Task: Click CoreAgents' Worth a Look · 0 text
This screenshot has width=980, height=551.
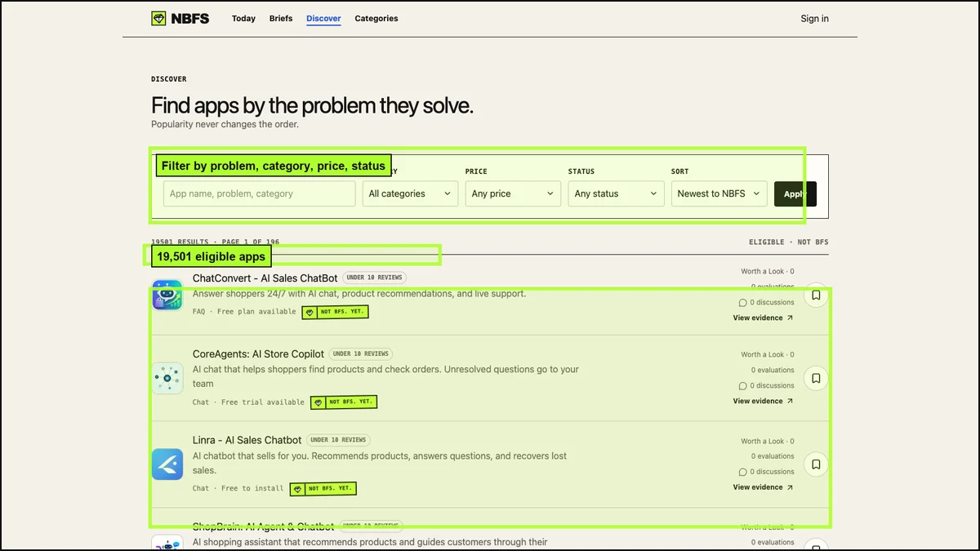Action: pos(768,355)
